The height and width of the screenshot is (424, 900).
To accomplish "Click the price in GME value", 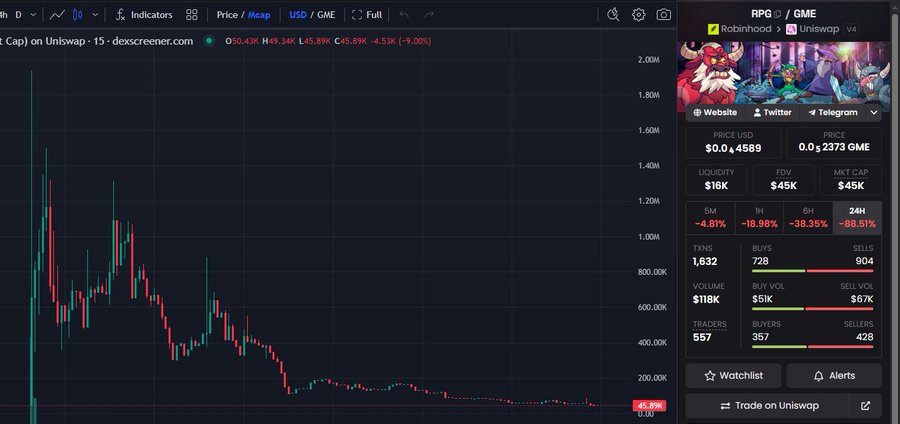I will click(x=834, y=147).
